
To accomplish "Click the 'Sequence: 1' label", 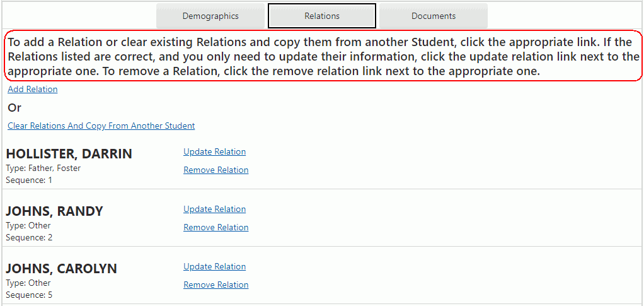I will click(29, 180).
